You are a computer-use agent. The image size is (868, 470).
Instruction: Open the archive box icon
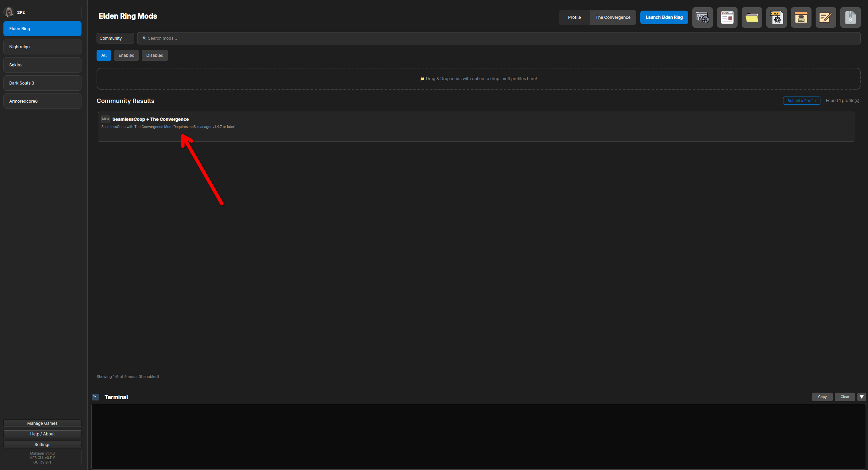(x=801, y=17)
